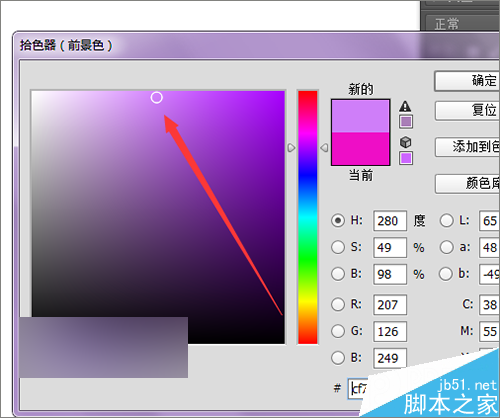Viewport: 500px width, 418px height.
Task: Click the hex color code input field
Action: click(x=358, y=389)
